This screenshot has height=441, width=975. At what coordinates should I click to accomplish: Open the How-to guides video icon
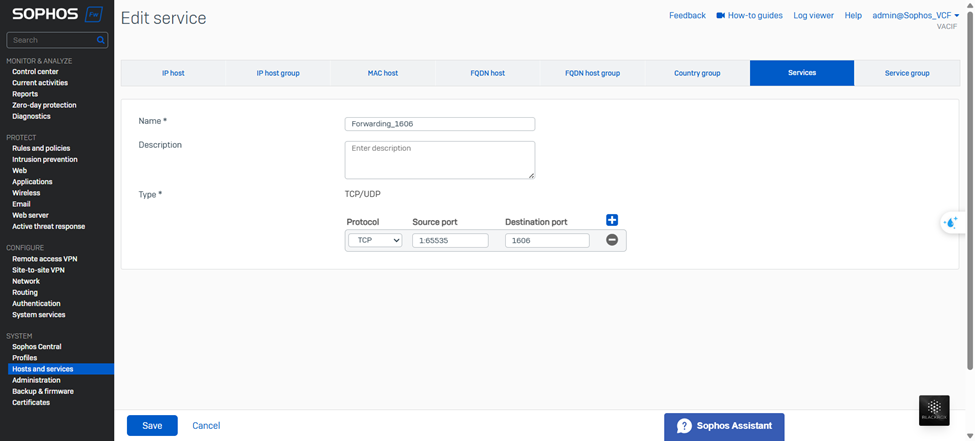coord(721,16)
